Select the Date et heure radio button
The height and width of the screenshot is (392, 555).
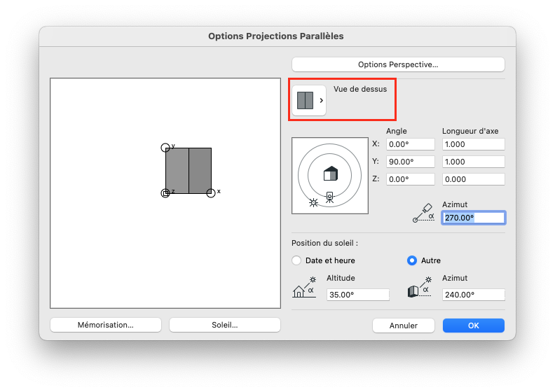296,260
